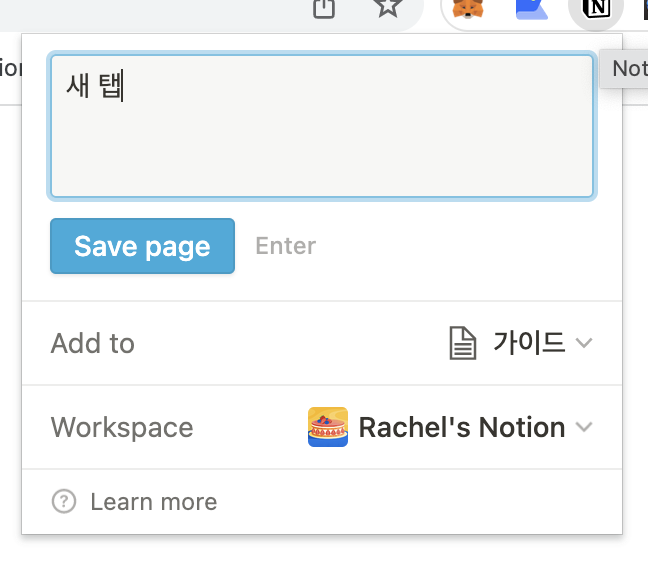
Task: Click the Workspace row label
Action: pyautogui.click(x=122, y=427)
